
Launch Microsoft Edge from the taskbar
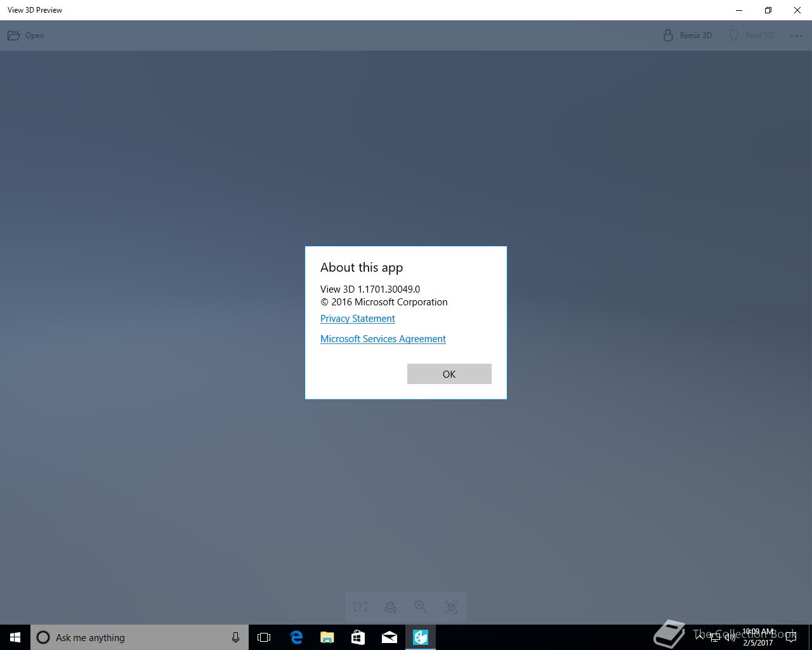click(x=296, y=637)
